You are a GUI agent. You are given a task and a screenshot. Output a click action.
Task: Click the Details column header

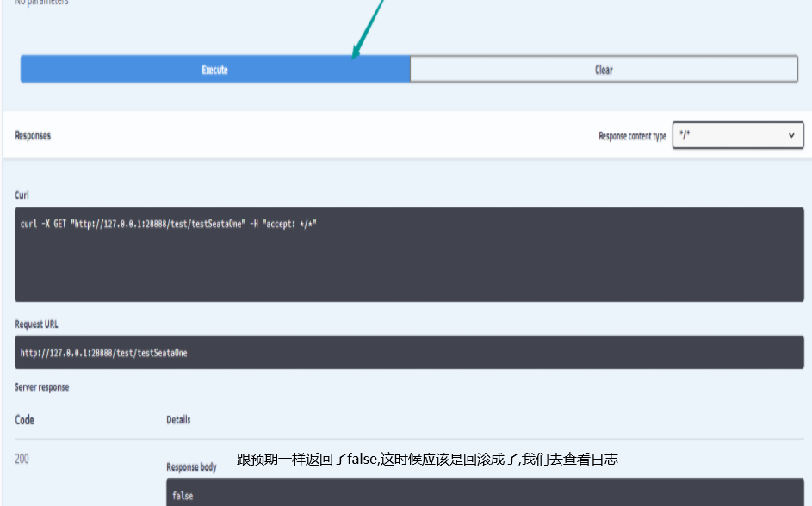pyautogui.click(x=178, y=420)
